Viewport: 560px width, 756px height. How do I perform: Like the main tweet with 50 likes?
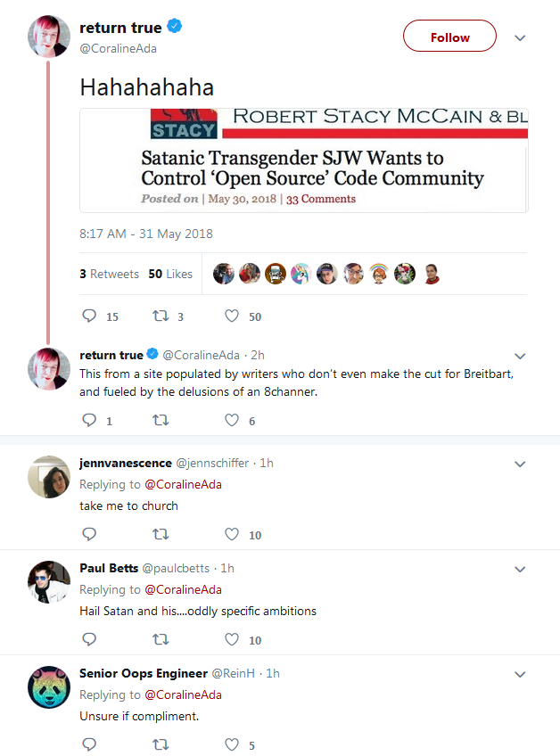pyautogui.click(x=232, y=316)
